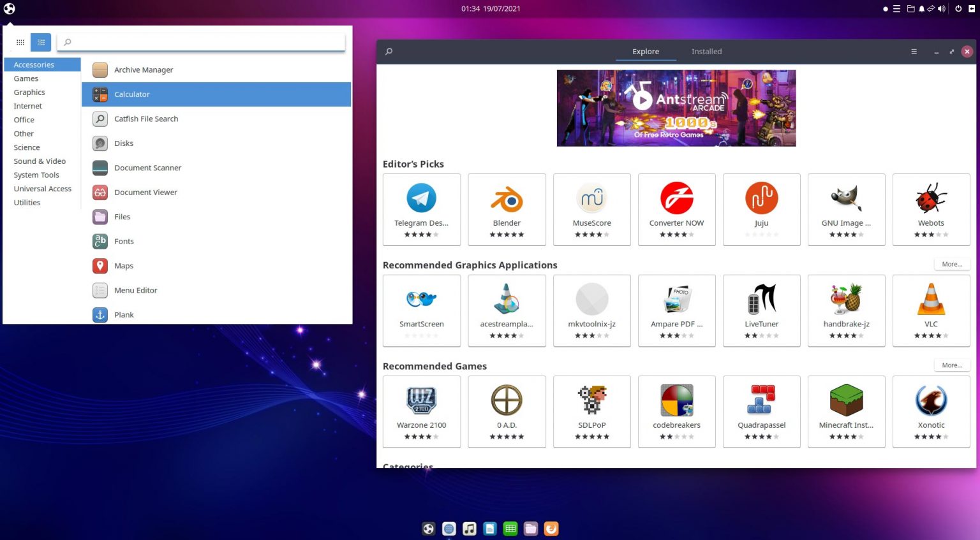Open the software center hamburger menu
The height and width of the screenshot is (540, 980).
pos(914,51)
